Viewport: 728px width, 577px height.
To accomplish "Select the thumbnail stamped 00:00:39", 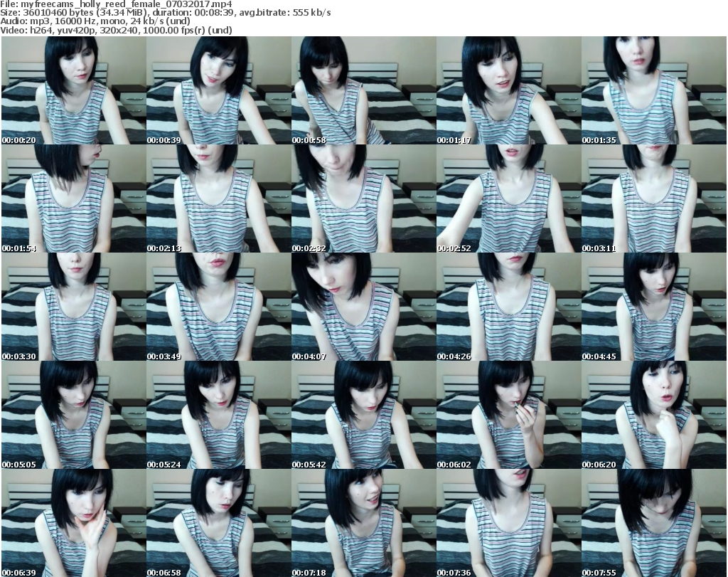I will click(219, 90).
